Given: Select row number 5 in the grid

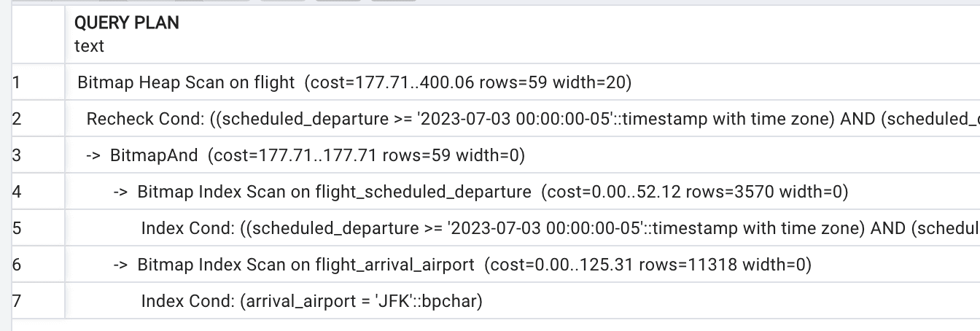Looking at the screenshot, I should point(17,228).
